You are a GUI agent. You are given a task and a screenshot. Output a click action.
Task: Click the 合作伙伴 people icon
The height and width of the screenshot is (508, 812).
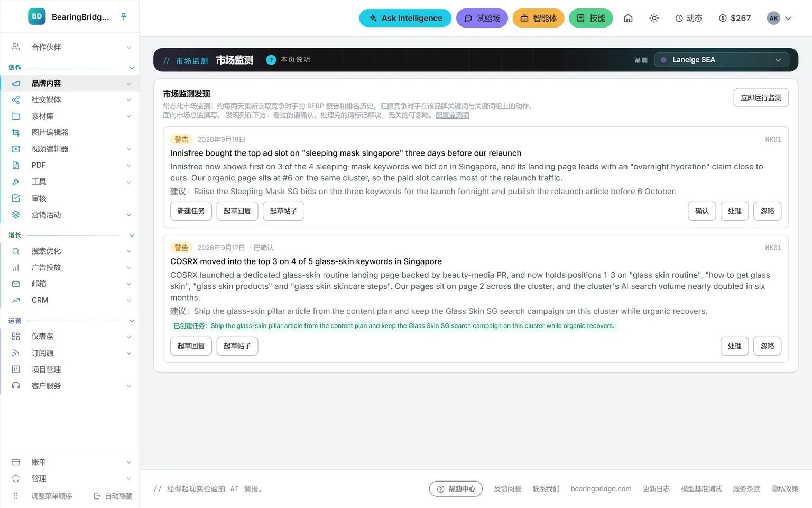coord(16,47)
